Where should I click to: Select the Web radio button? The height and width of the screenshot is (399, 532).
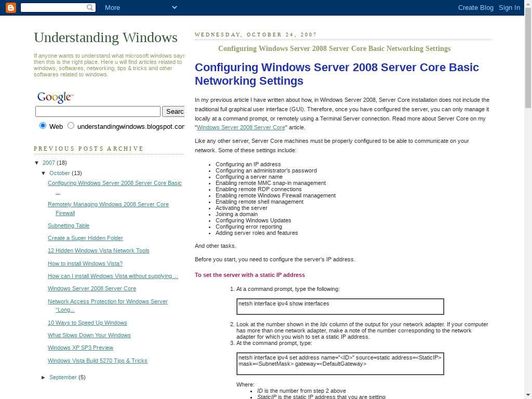43,126
